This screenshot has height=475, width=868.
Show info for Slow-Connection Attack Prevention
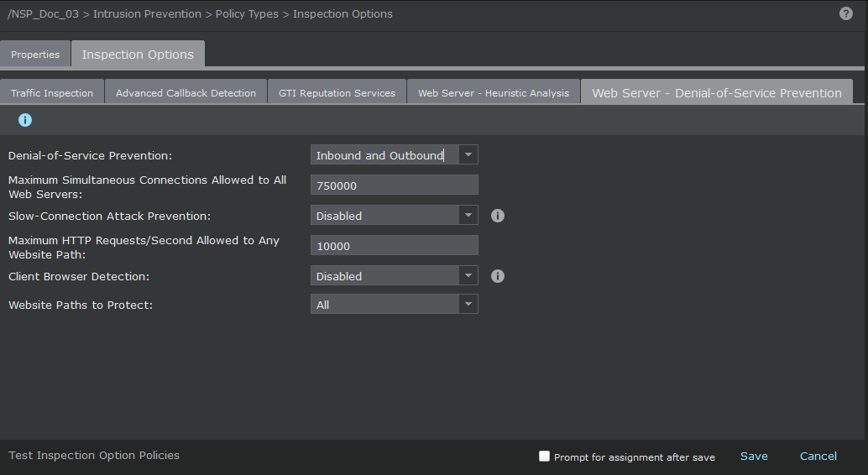click(x=498, y=216)
